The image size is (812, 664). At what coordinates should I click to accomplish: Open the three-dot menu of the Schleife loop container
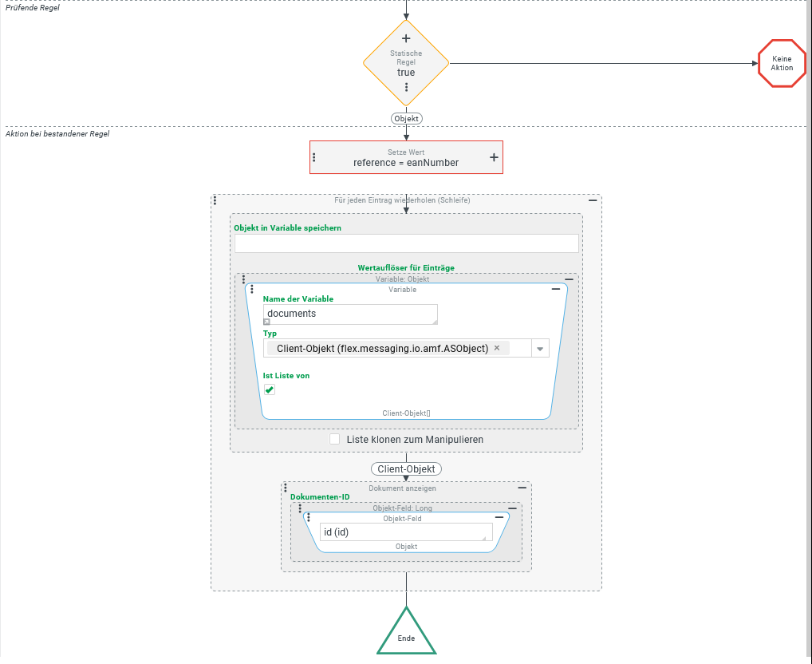[x=215, y=200]
